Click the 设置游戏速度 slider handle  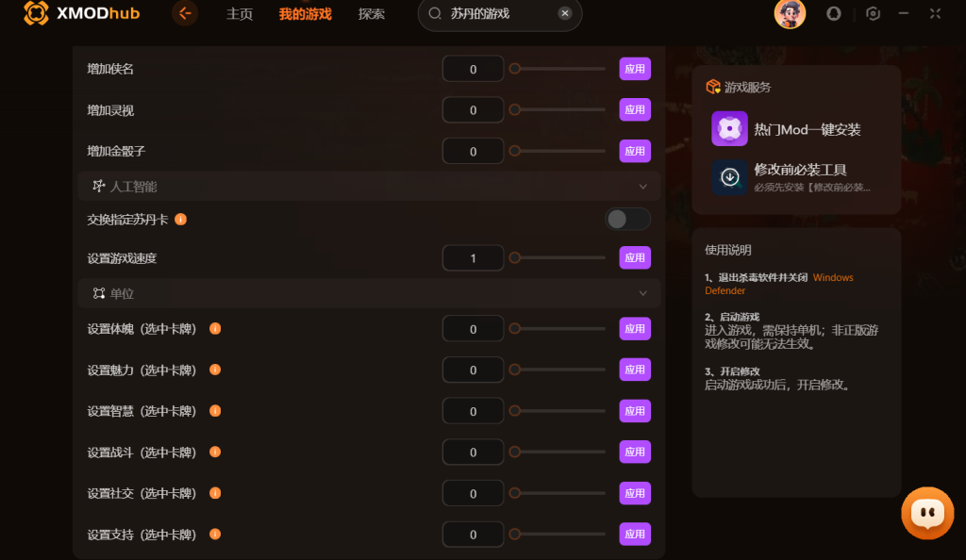coord(514,258)
